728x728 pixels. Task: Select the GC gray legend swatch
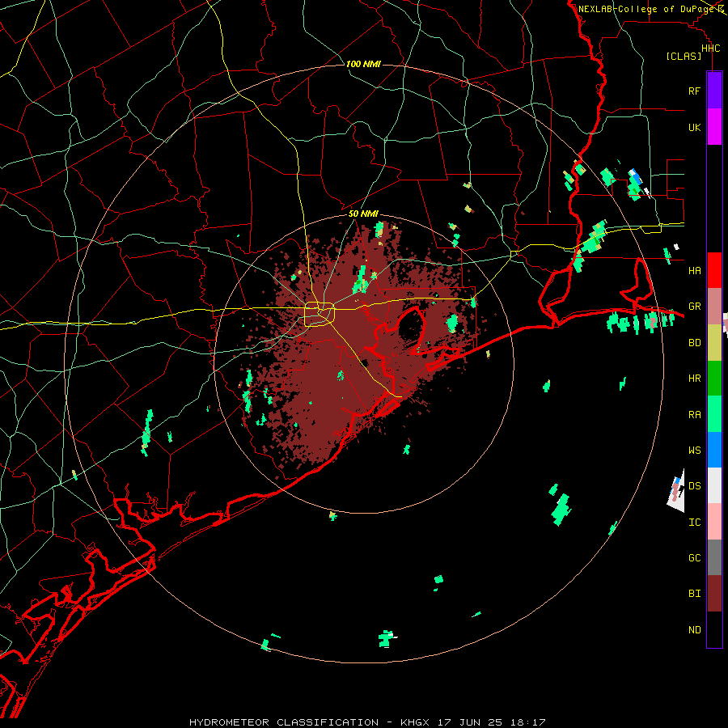[714, 557]
